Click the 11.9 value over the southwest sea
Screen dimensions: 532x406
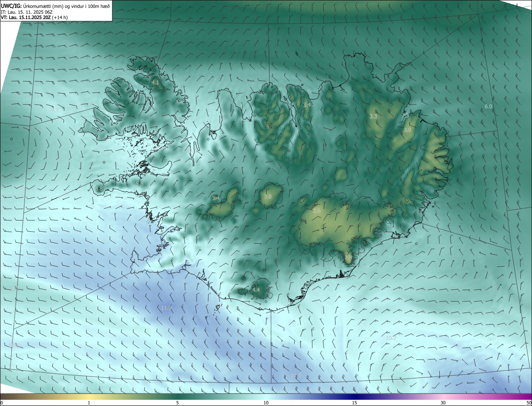click(x=166, y=308)
